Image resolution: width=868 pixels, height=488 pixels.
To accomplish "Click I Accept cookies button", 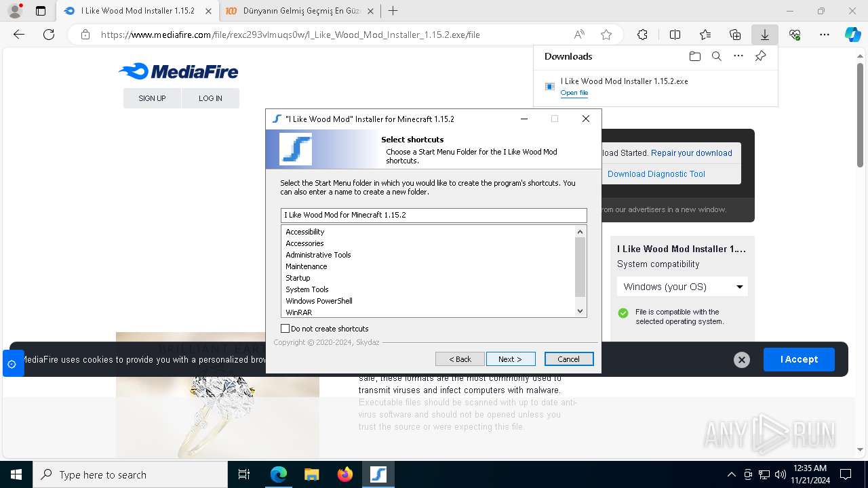I will coord(799,359).
